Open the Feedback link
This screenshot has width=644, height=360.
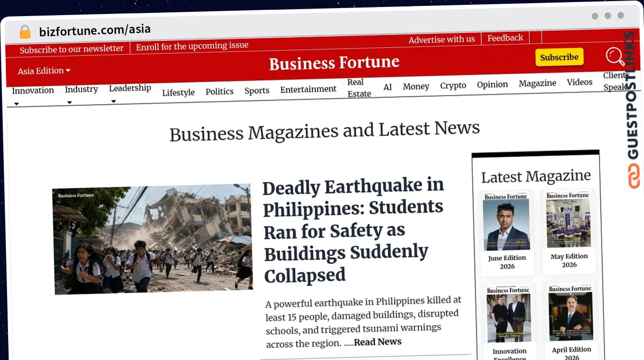[x=505, y=38]
